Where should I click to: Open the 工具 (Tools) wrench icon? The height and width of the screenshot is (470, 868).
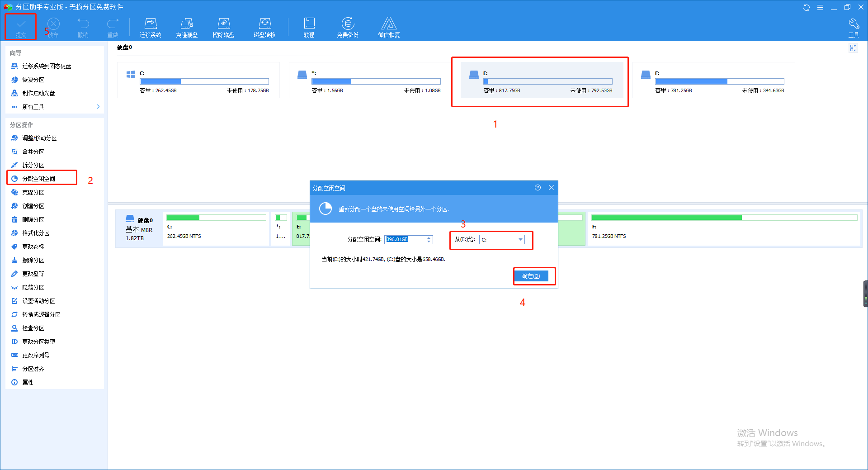point(854,27)
